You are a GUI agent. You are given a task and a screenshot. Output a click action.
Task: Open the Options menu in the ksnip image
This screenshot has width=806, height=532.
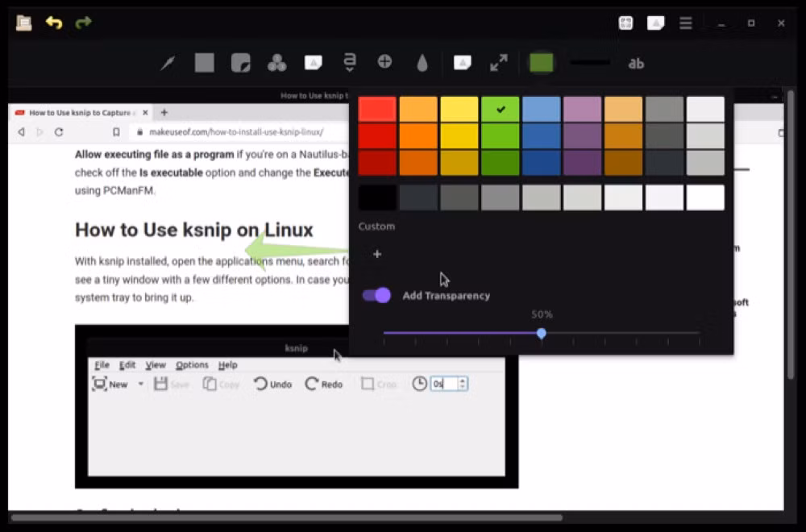point(192,365)
